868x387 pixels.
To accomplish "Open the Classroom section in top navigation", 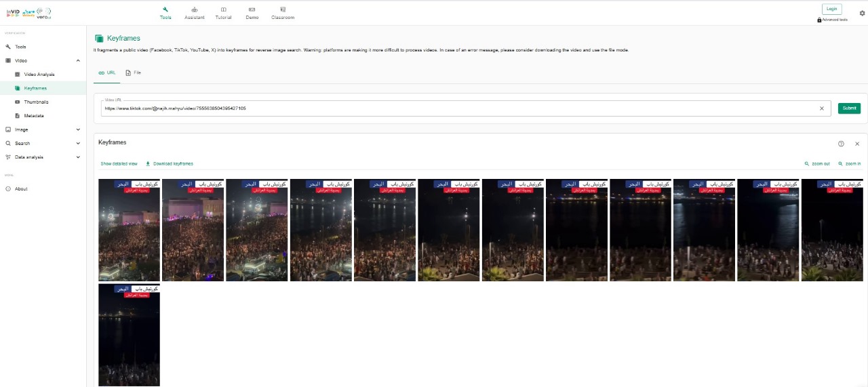I will [283, 14].
